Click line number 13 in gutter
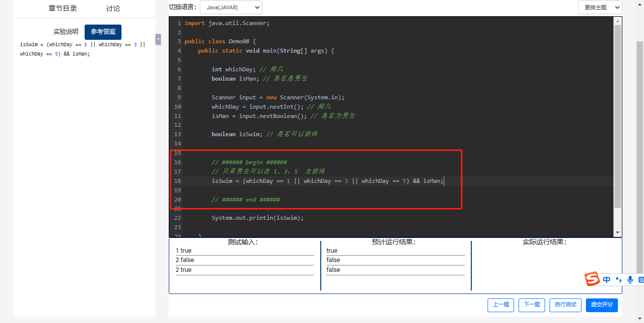644x323 pixels. (178, 134)
